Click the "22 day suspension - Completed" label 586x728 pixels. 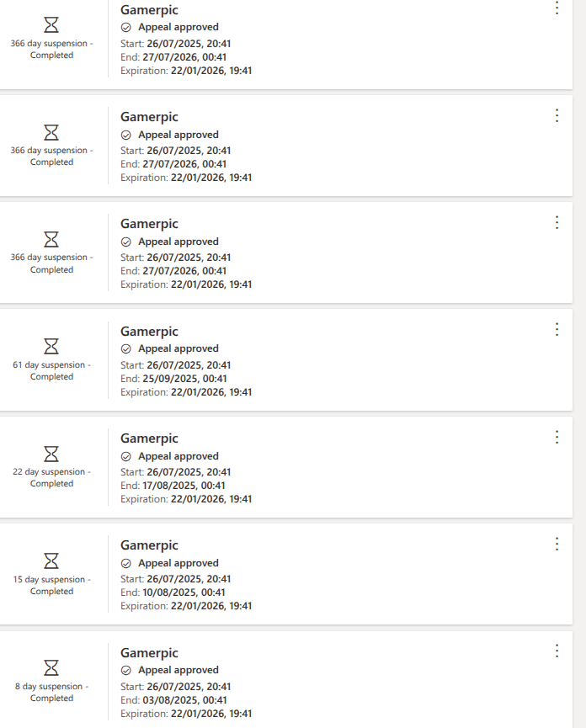[x=51, y=478]
